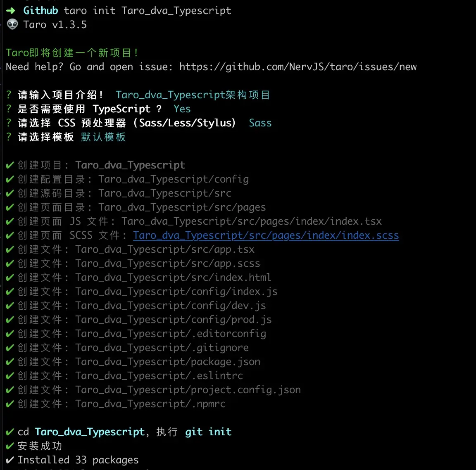This screenshot has height=470, width=476.
Task: Click the 'Github' directory name in prompt
Action: (40, 11)
